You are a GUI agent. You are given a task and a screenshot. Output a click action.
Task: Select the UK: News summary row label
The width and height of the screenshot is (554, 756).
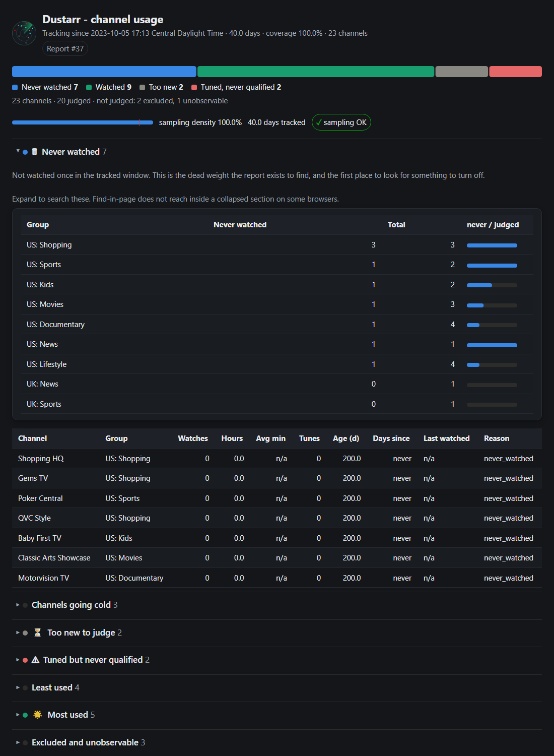42,384
